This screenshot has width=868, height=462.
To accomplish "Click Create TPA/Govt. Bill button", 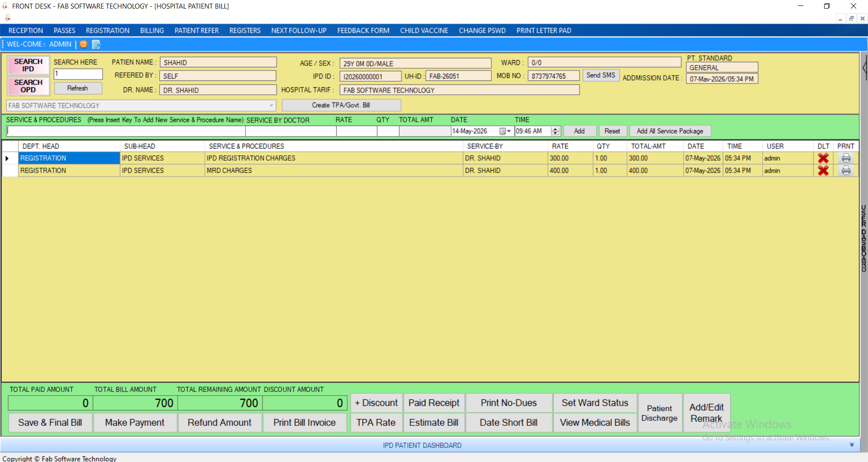I will click(341, 105).
